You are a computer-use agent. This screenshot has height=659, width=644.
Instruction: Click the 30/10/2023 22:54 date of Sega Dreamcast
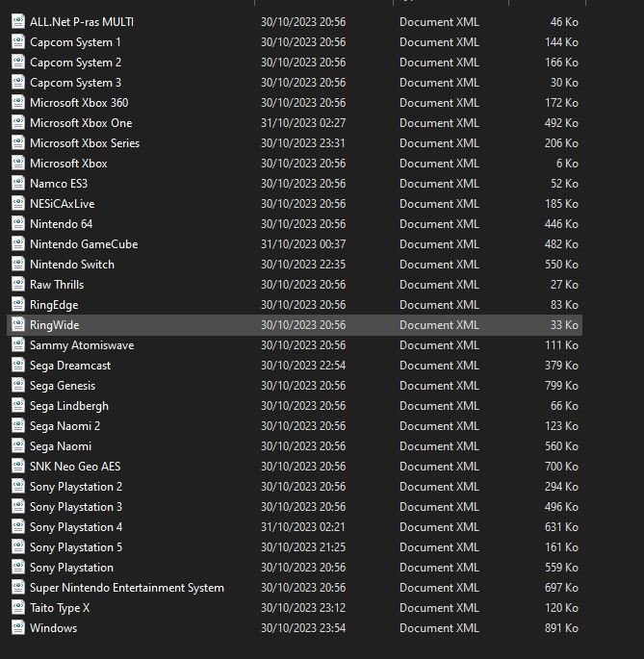[x=303, y=366]
